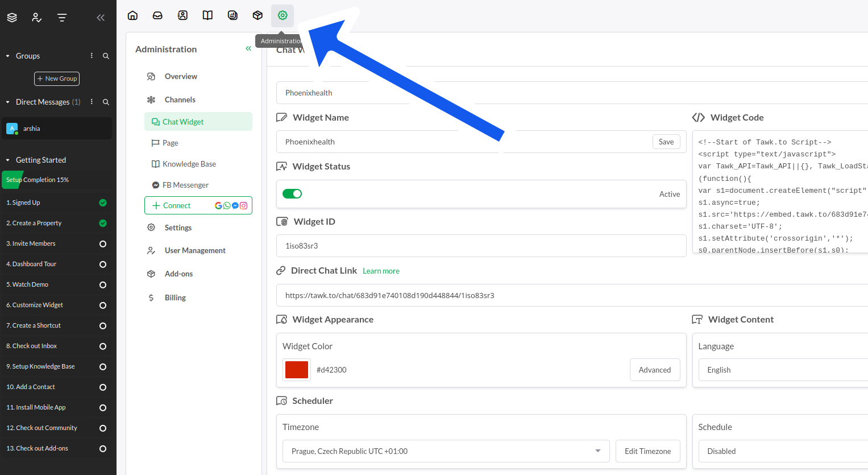868x475 pixels.
Task: Collapse the Administration side panel
Action: 248,49
